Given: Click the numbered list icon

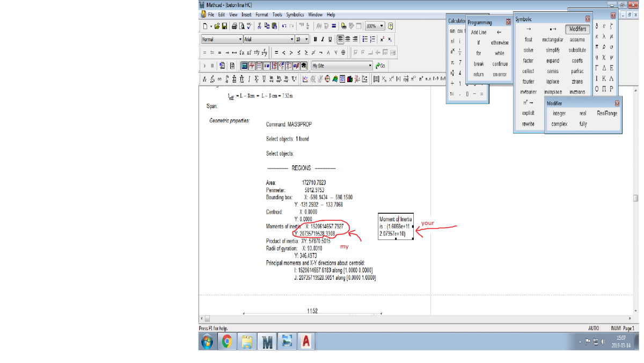Looking at the screenshot, I should coord(372,39).
